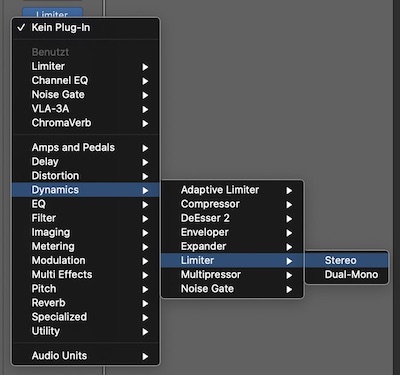Choose DeEsser 2 in Dynamics submenu
The image size is (400, 375).
click(x=232, y=218)
